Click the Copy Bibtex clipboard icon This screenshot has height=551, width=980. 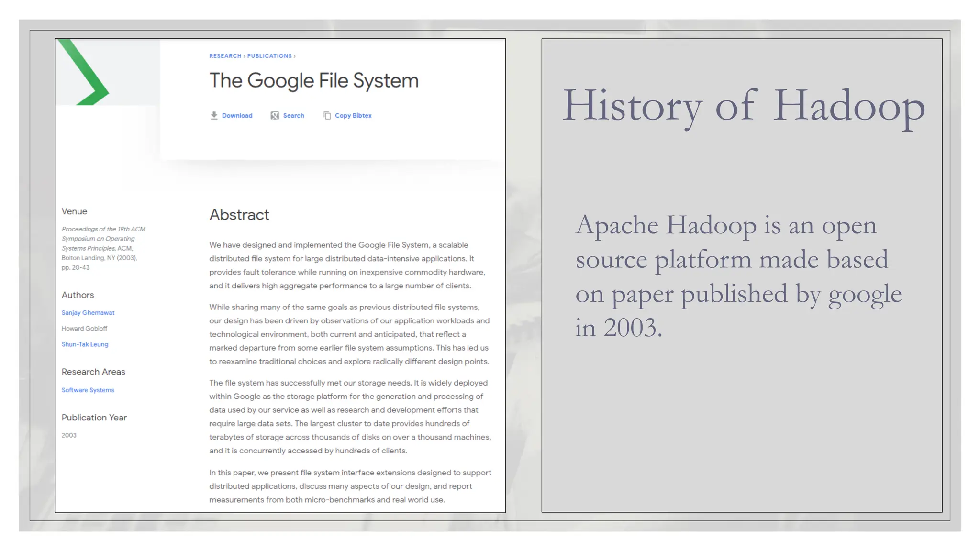tap(327, 115)
